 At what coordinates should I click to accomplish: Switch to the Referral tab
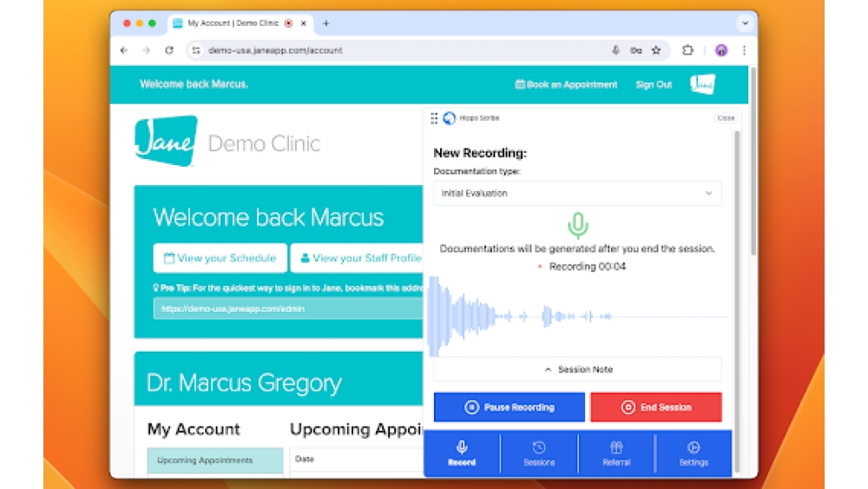[616, 453]
